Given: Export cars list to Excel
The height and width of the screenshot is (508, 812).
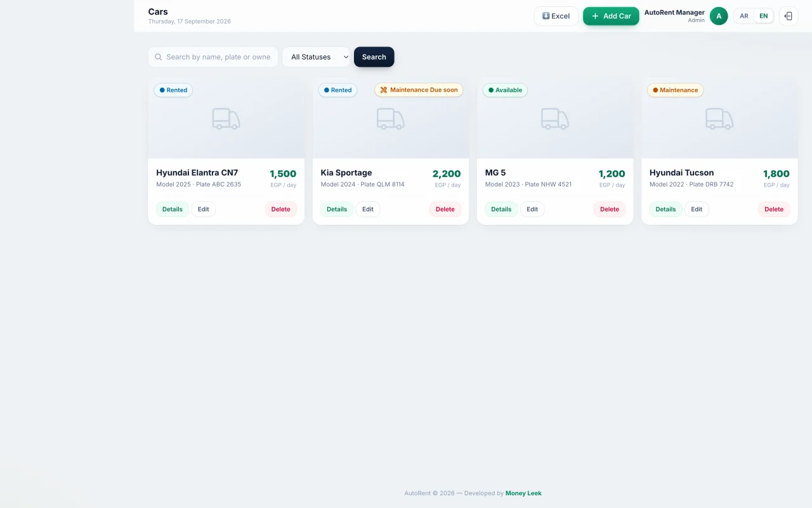Looking at the screenshot, I should coord(556,16).
